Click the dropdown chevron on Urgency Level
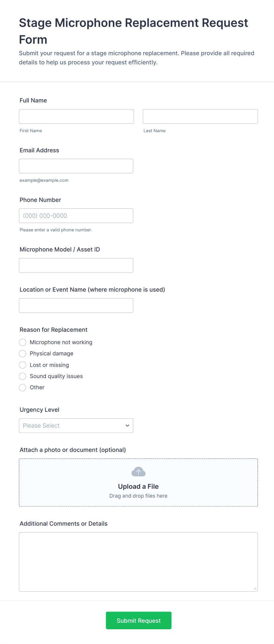 click(x=127, y=425)
